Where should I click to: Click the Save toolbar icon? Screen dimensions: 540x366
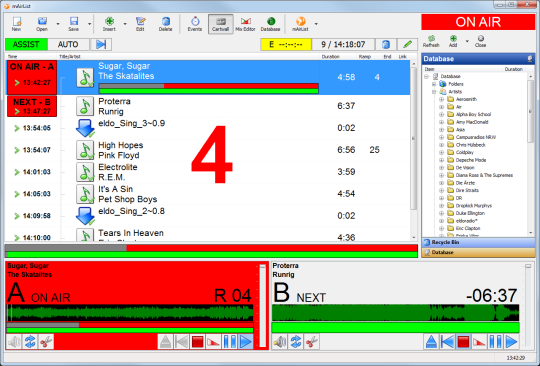[x=73, y=24]
